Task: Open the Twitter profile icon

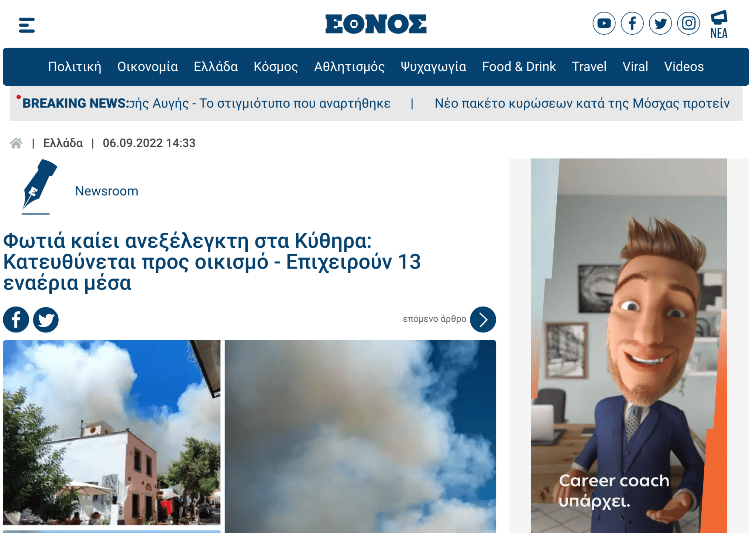Action: 660,23
